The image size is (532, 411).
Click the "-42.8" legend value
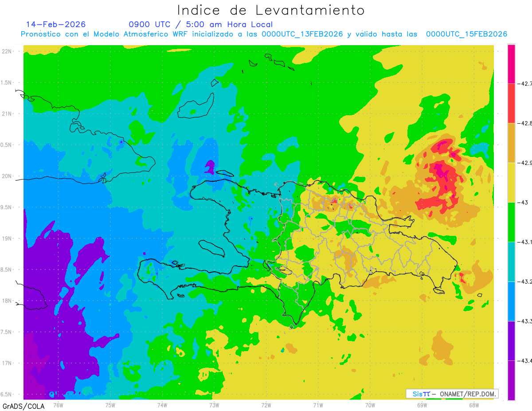point(524,123)
